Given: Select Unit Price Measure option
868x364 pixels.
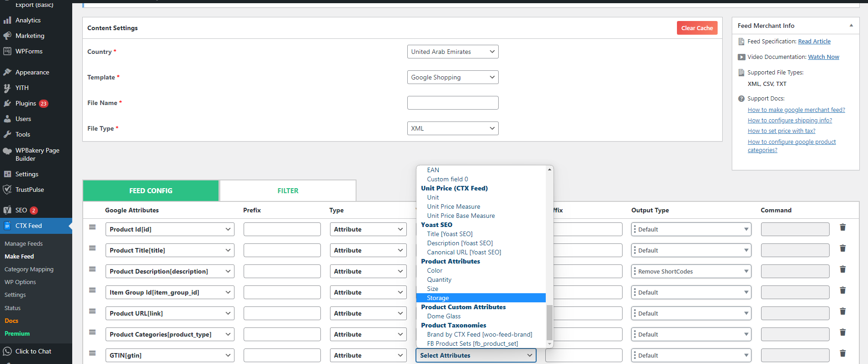Looking at the screenshot, I should pos(453,206).
